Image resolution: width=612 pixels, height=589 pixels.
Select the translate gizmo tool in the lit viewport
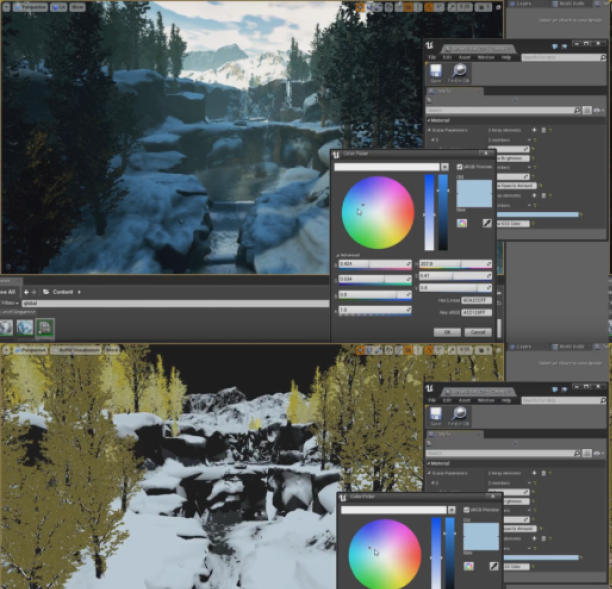click(360, 7)
